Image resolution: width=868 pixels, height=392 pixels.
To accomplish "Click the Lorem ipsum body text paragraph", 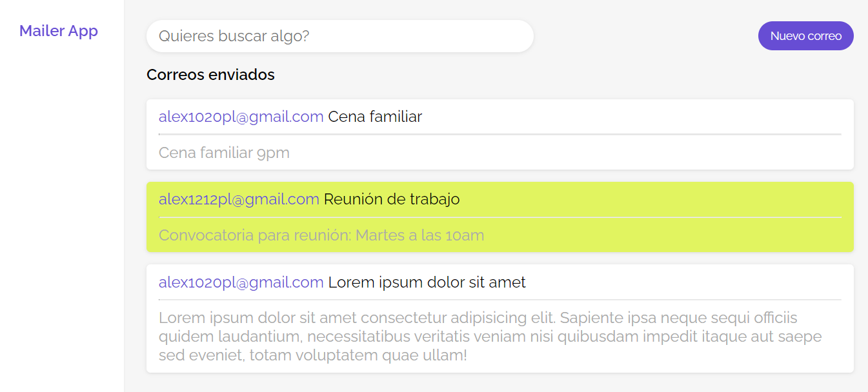I will point(490,336).
